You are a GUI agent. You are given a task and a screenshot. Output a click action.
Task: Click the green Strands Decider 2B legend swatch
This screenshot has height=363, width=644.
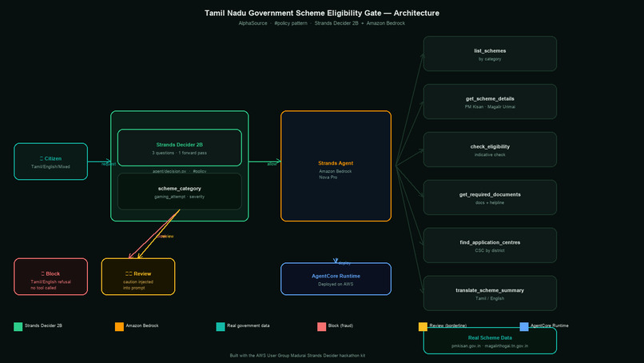pyautogui.click(x=18, y=326)
